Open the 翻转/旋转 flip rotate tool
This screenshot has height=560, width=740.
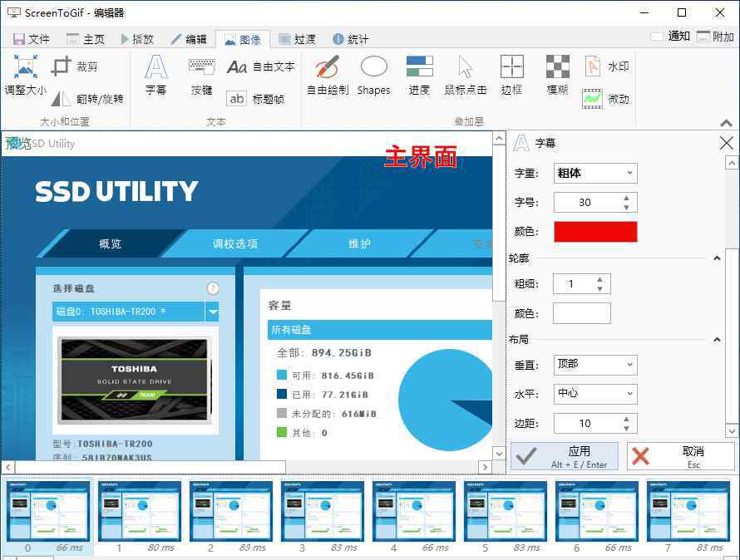(x=88, y=99)
